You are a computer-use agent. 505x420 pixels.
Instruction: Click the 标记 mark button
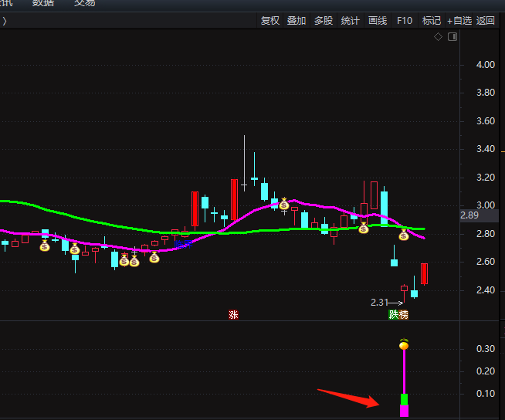point(431,21)
